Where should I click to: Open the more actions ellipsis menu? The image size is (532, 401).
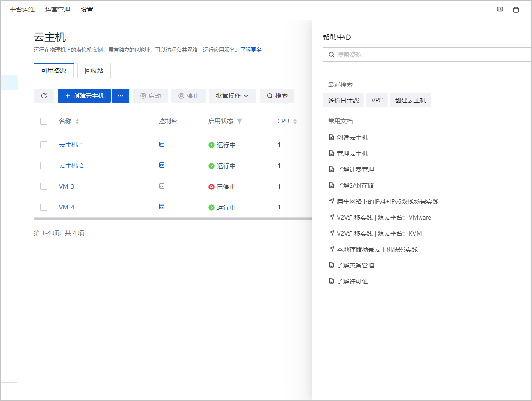[x=121, y=96]
